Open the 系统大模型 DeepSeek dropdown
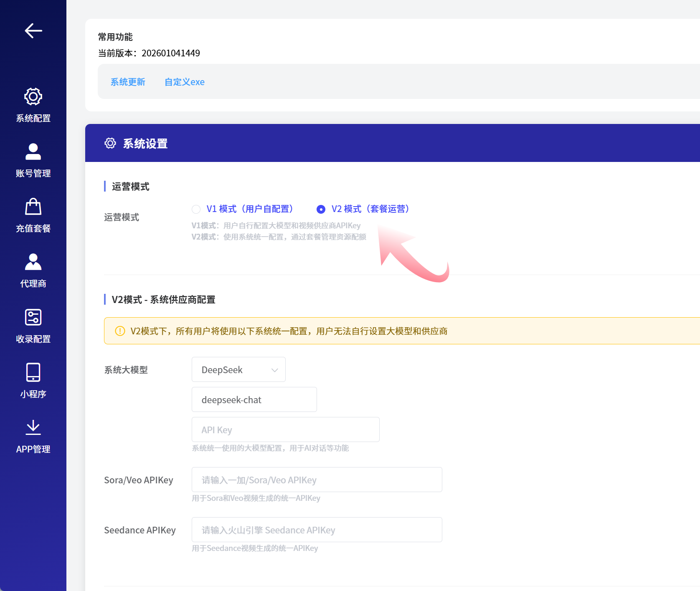 238,369
